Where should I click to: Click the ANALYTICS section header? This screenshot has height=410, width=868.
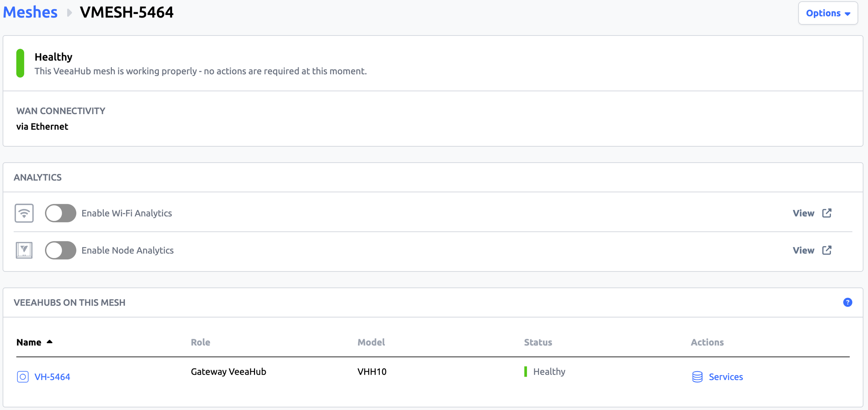(x=38, y=177)
